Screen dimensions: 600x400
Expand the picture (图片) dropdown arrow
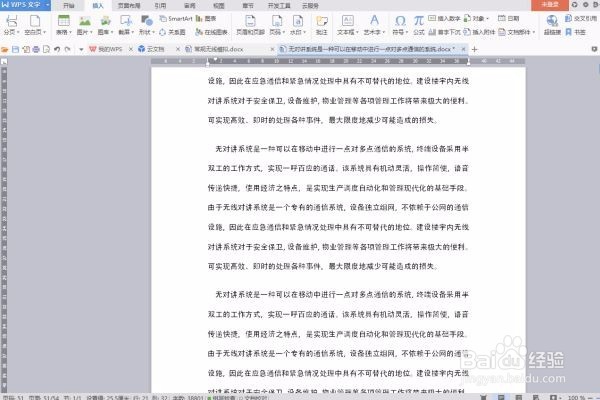click(91, 32)
